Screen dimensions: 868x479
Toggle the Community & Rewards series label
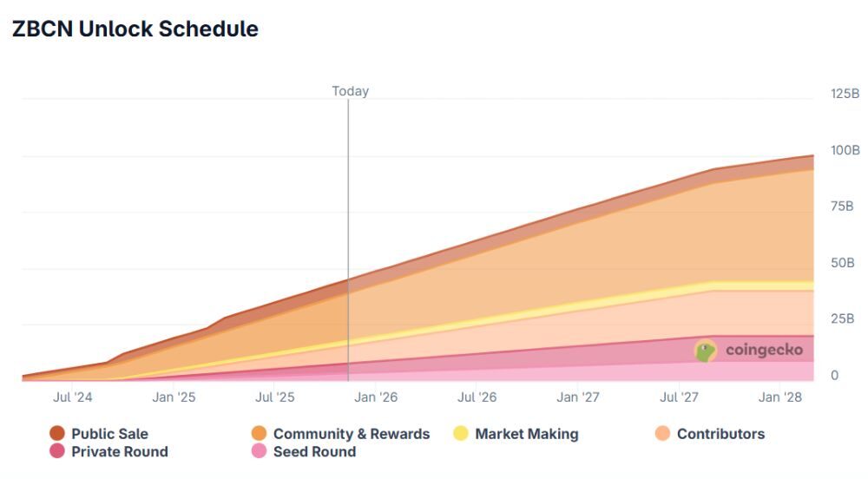[x=351, y=433]
